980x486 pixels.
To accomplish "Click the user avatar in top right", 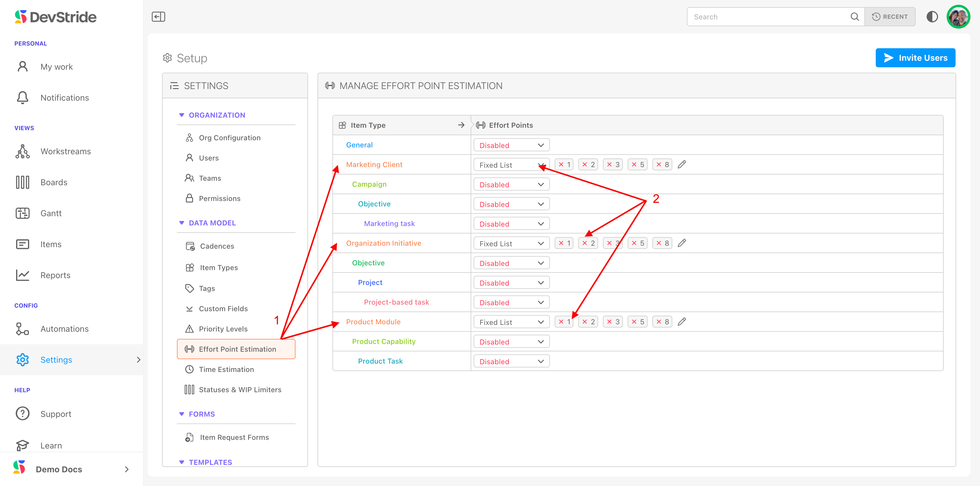I will click(958, 17).
